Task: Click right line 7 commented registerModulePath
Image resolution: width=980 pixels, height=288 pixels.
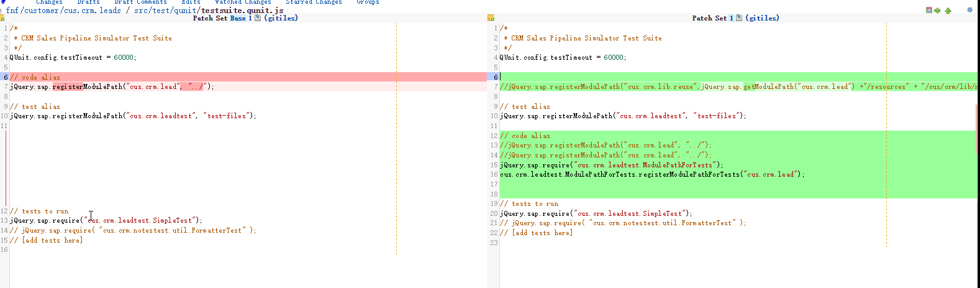Action: (x=739, y=87)
